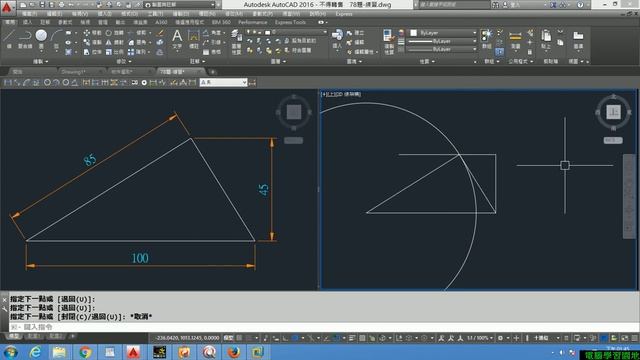Click the Array tool icon
Screen dimensions: 640x360
tap(131, 52)
